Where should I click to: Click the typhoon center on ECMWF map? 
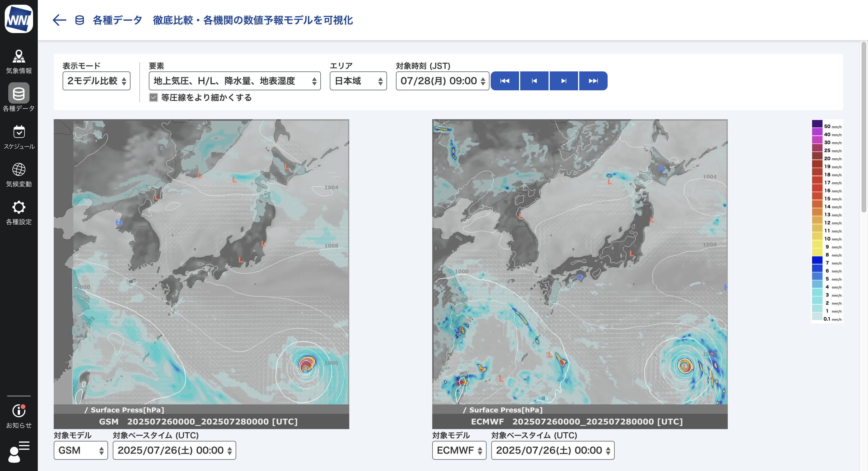[685, 366]
